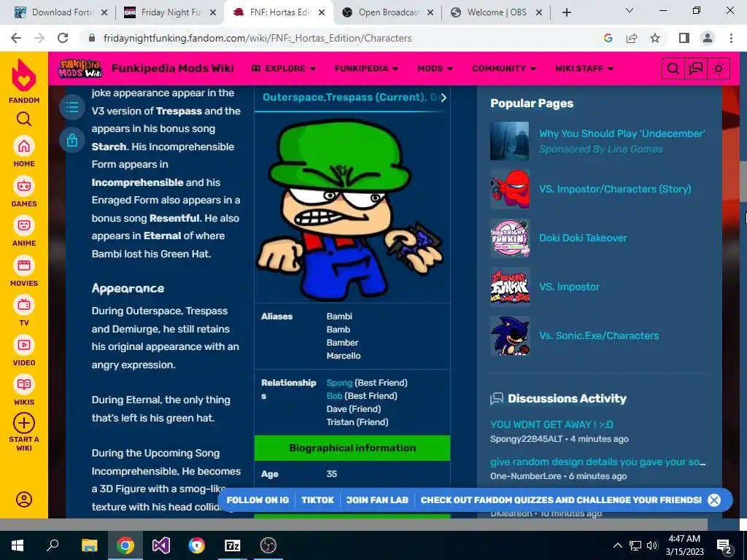
Task: Expand the EXPLORE dropdown menu
Action: [x=284, y=69]
